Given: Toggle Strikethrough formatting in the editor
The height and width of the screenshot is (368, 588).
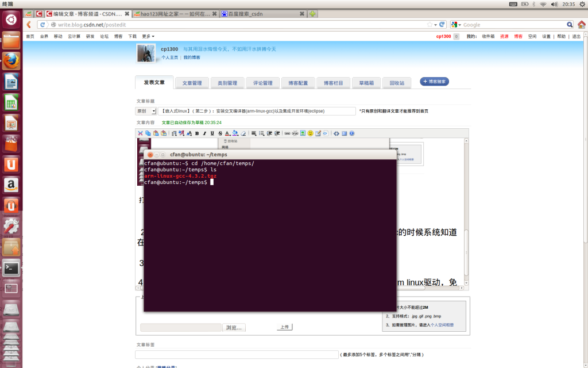Looking at the screenshot, I should 220,133.
